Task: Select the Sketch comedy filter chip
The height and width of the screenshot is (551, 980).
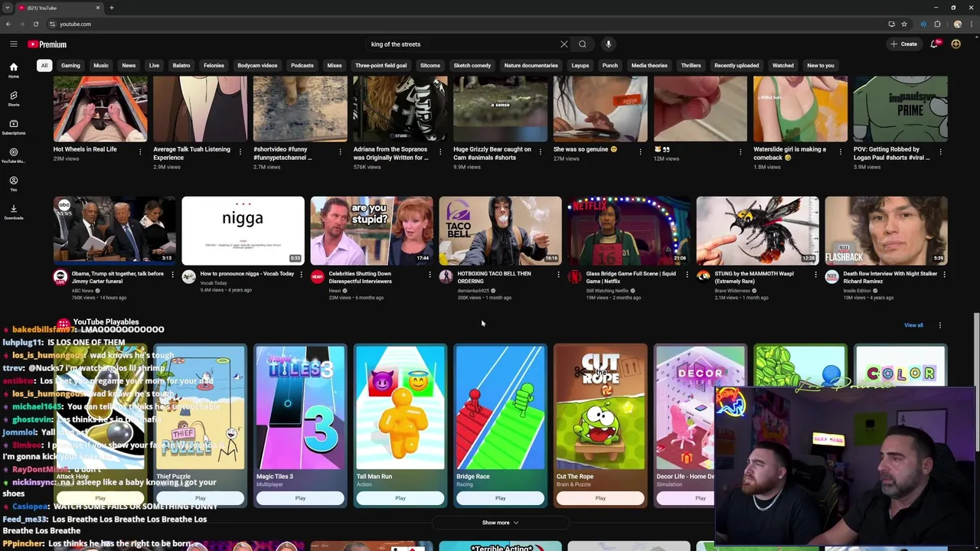Action: 472,66
